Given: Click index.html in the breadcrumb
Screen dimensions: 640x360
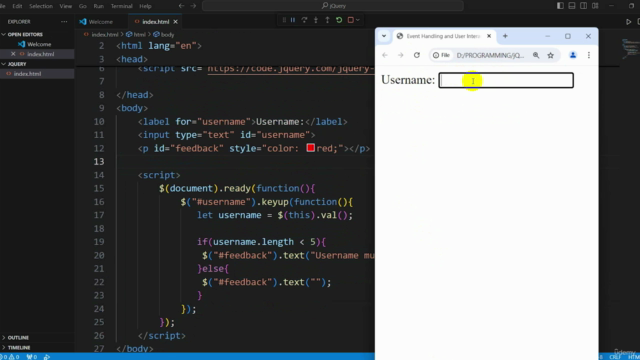Looking at the screenshot, I should click(105, 35).
